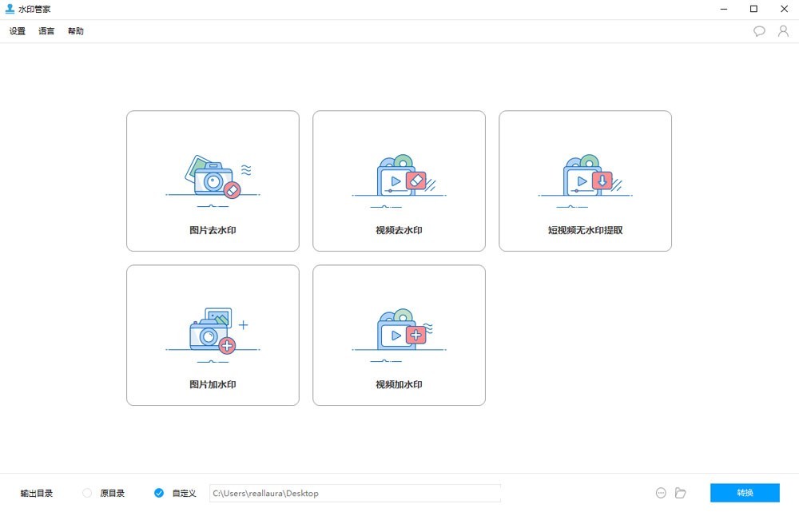Click the ellipsis browse path icon

661,493
